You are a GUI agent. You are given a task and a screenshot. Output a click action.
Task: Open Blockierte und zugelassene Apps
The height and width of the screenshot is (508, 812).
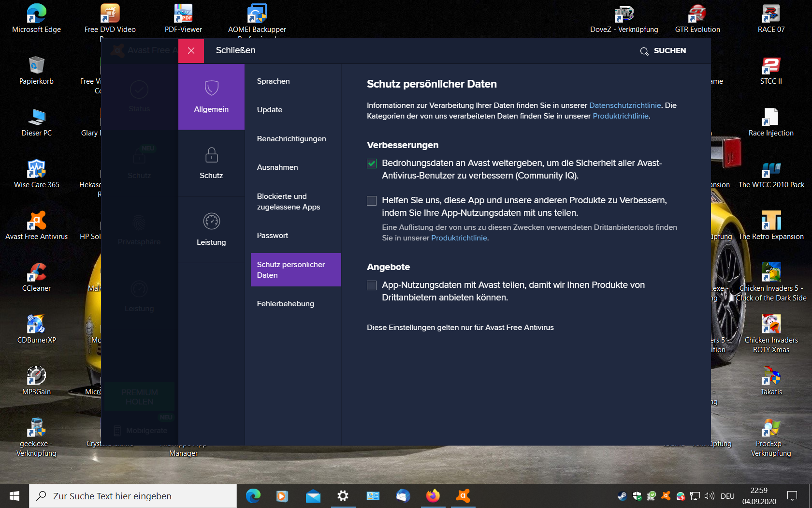(x=289, y=202)
